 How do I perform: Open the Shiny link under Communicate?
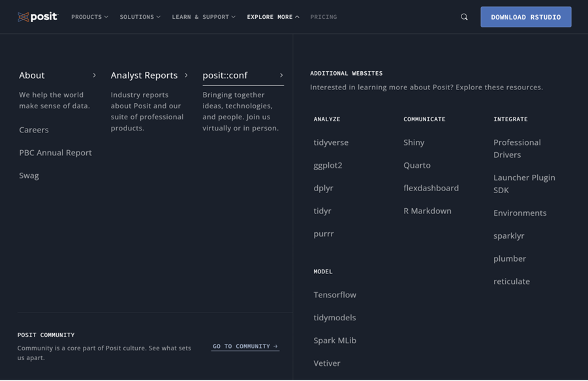[414, 142]
